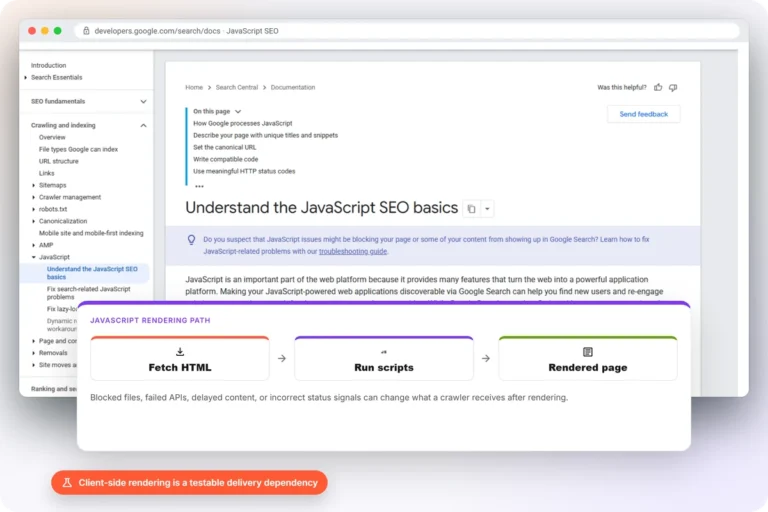Click the Understand the JavaScript SEO basics heading
Viewport: 768px width, 512px height.
pyautogui.click(x=321, y=208)
